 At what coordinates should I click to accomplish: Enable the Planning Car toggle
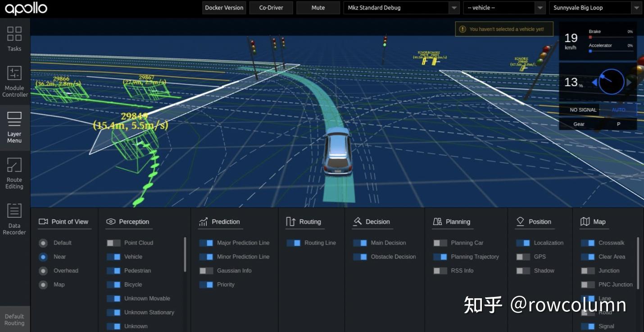(440, 243)
